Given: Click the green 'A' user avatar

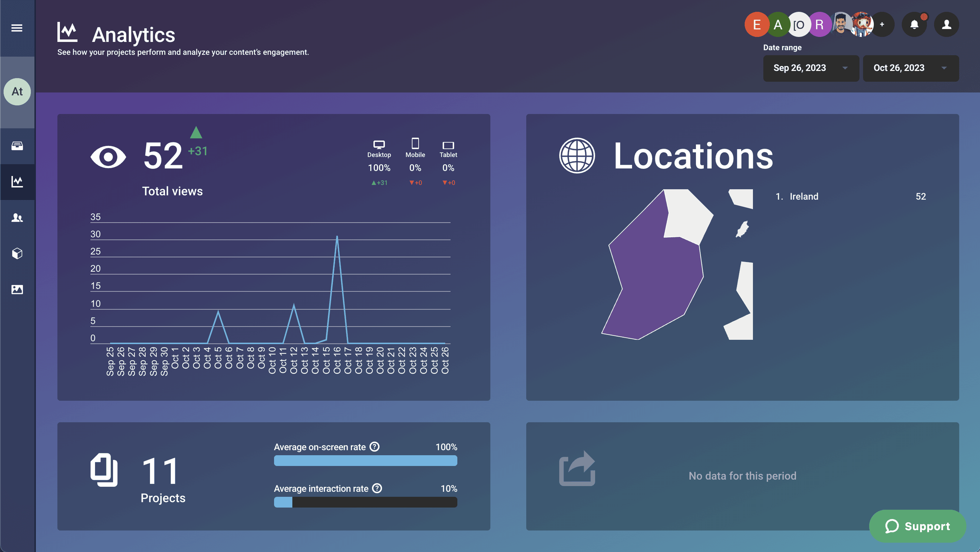Looking at the screenshot, I should point(778,25).
